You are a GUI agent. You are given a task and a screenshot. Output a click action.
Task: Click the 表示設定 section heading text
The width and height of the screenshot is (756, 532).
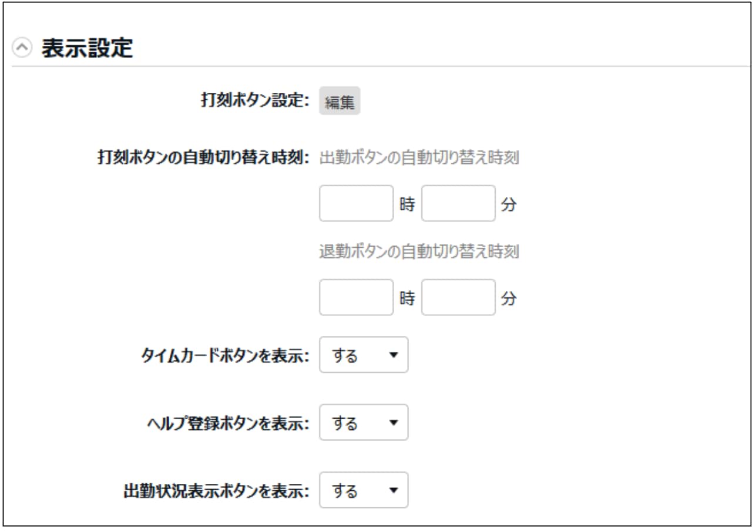(88, 48)
